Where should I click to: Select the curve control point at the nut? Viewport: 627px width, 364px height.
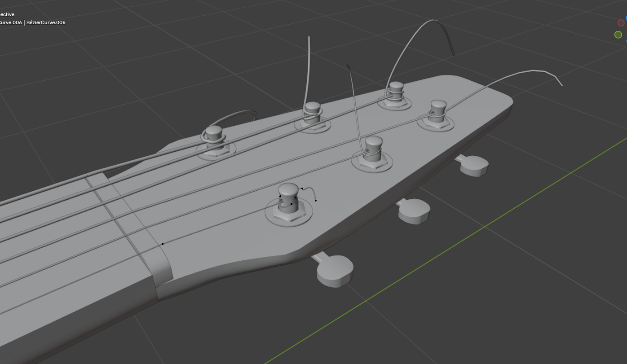click(163, 244)
